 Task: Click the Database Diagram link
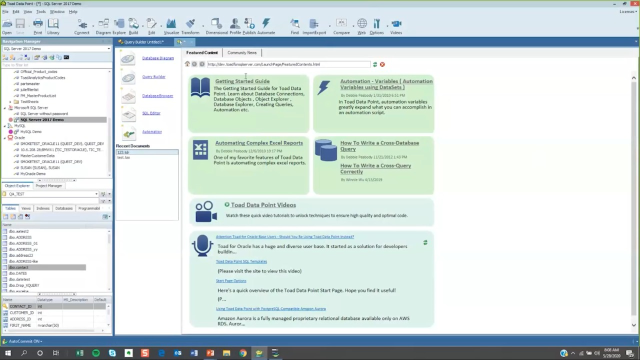pos(158,58)
